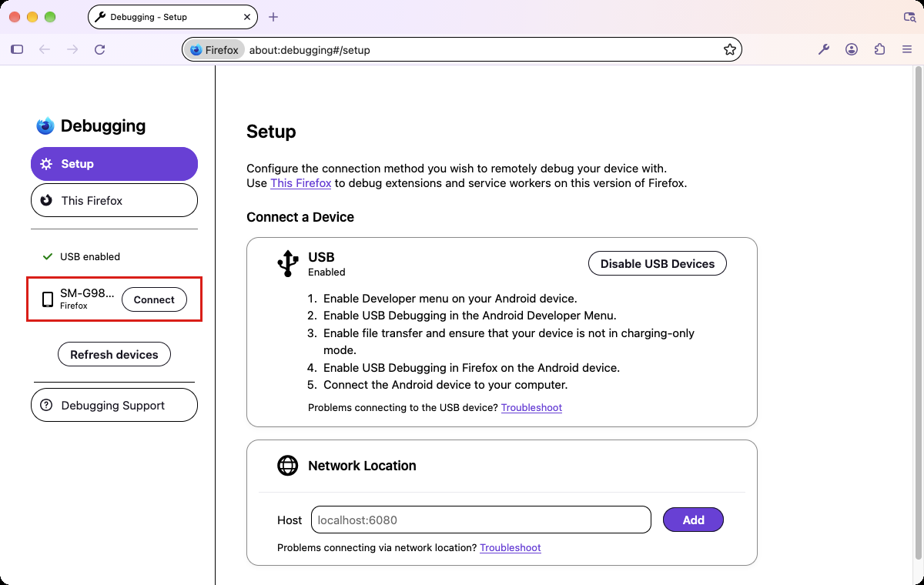Click the USB trident icon
Image resolution: width=924 pixels, height=585 pixels.
coord(287,263)
